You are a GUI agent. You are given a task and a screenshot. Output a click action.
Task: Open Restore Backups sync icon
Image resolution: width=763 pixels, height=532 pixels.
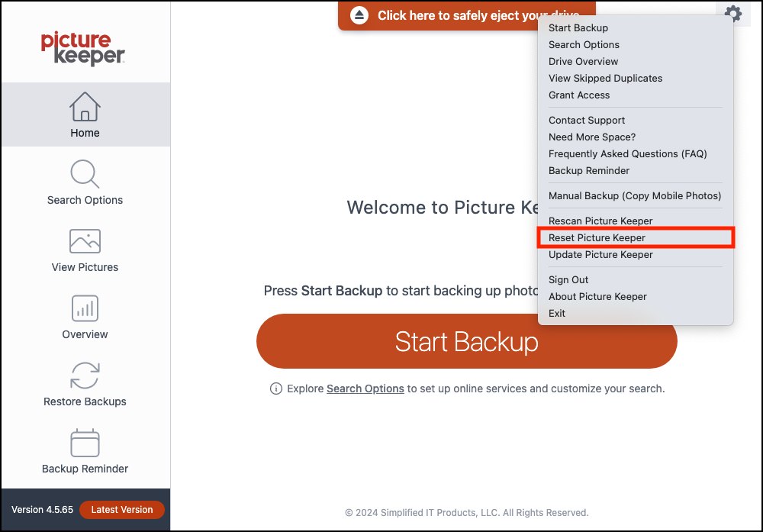85,376
